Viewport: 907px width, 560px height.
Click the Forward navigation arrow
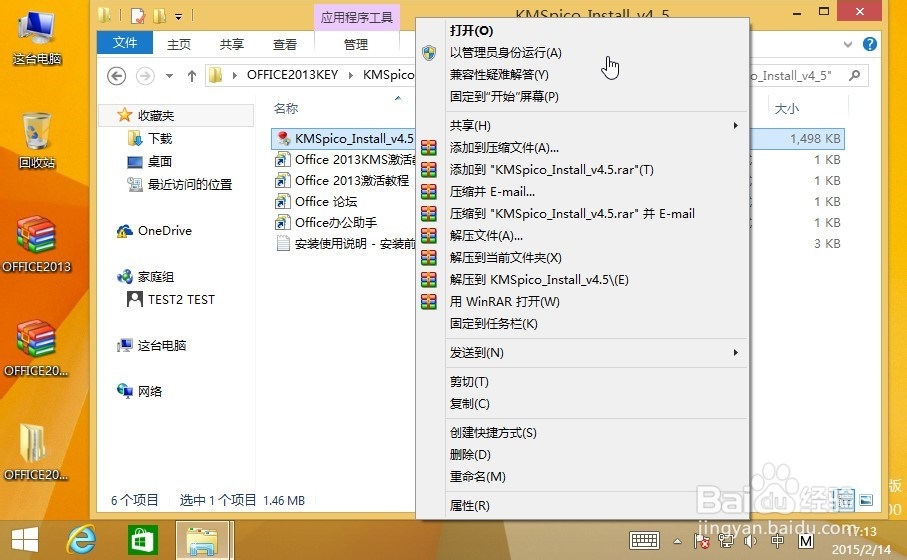coord(145,76)
